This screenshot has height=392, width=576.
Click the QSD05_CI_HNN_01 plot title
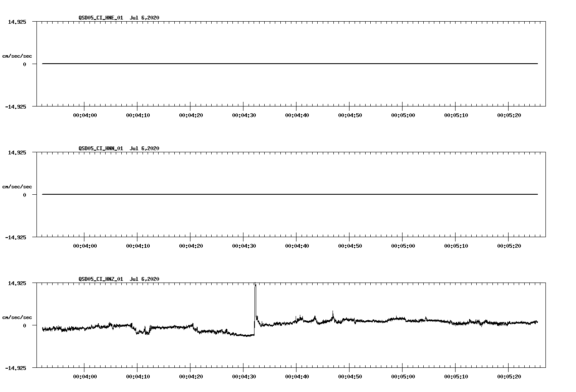119,148
